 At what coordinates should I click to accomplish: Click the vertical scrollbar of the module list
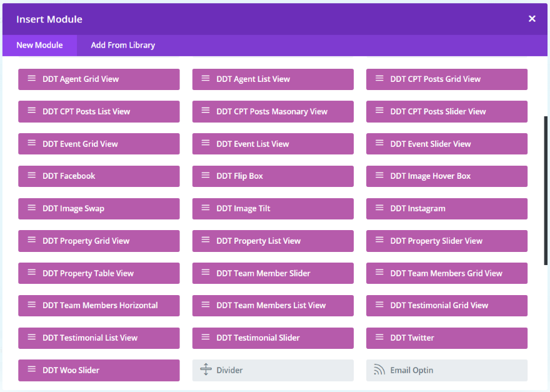(546, 191)
